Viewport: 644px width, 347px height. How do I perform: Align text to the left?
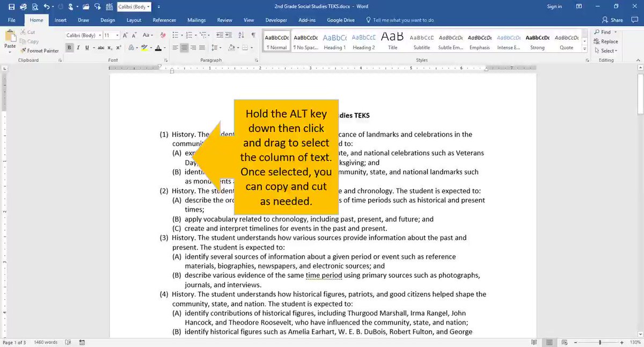coord(175,48)
